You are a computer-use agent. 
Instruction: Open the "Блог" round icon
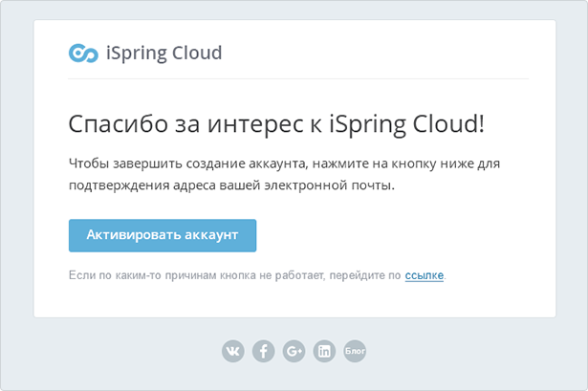(355, 351)
